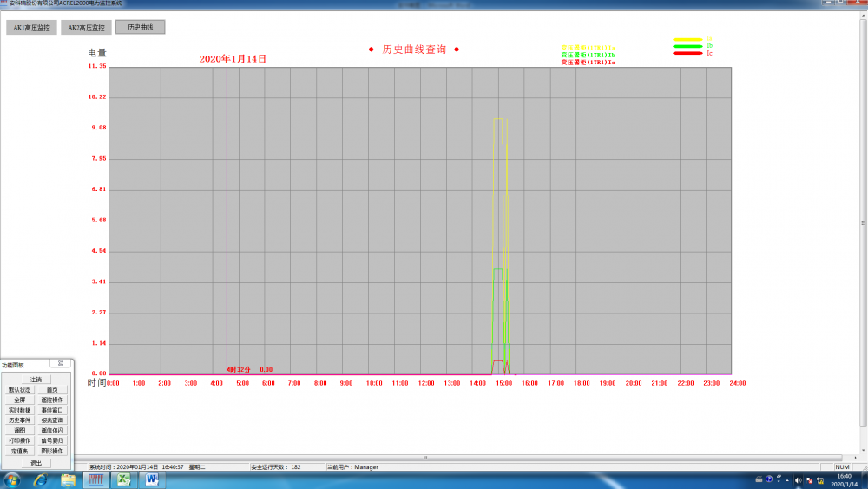Open Internet Explorer from the taskbar
The width and height of the screenshot is (868, 489).
click(x=41, y=480)
